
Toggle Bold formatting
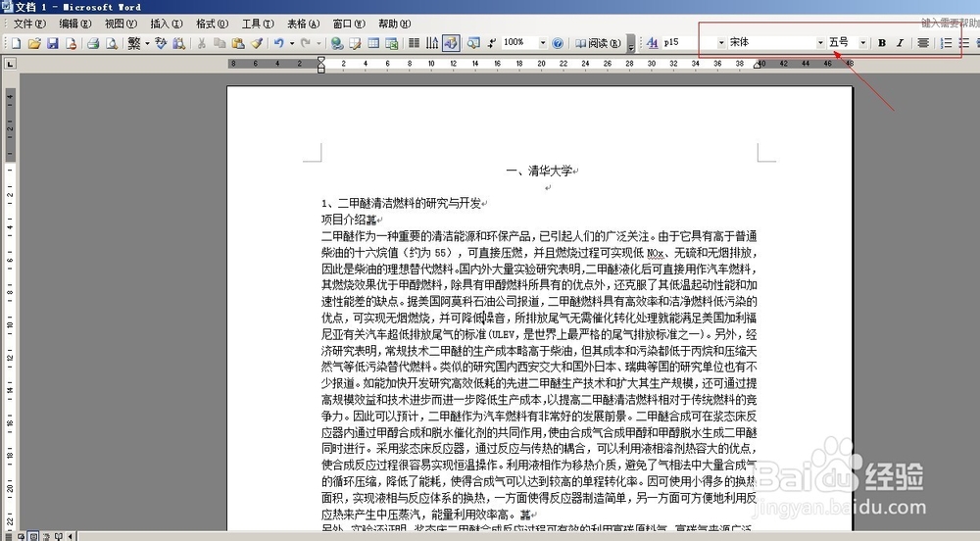(882, 42)
